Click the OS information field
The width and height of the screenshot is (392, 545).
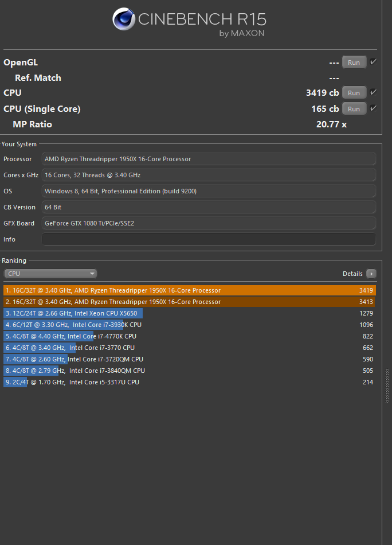point(209,191)
